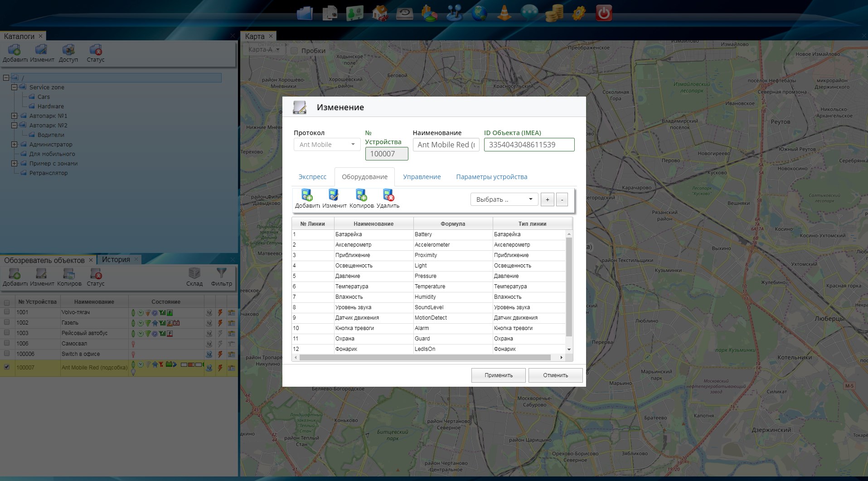Click the red power icon in top toolbar
The width and height of the screenshot is (868, 481).
point(604,13)
